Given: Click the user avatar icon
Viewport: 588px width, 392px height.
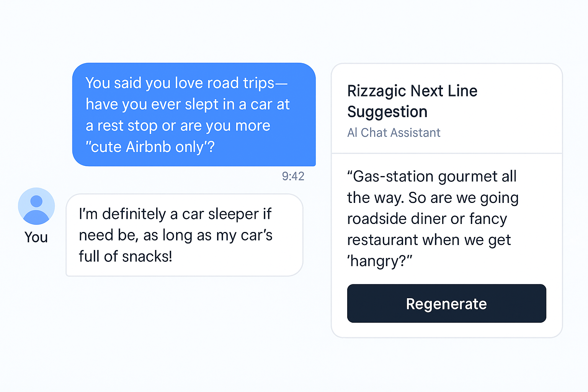Looking at the screenshot, I should coord(36,206).
